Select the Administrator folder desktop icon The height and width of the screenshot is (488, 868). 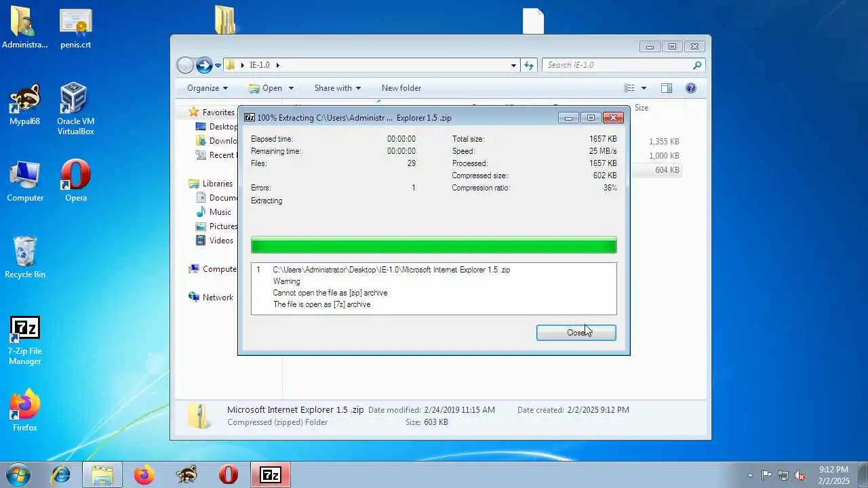[25, 28]
